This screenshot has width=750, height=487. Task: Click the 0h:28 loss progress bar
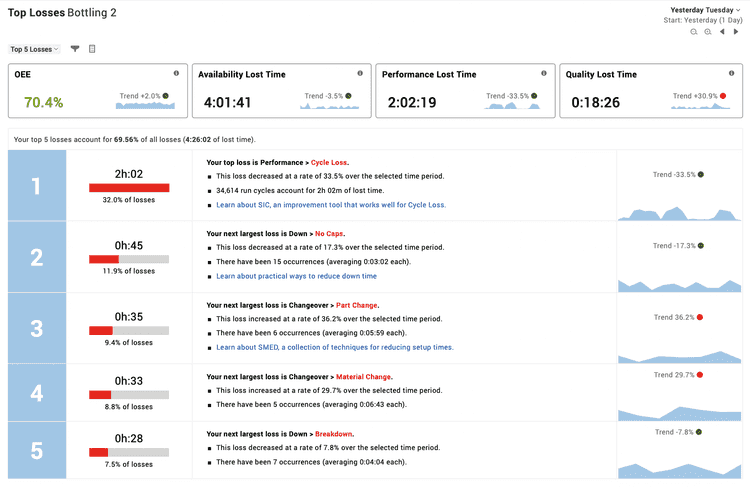(129, 452)
